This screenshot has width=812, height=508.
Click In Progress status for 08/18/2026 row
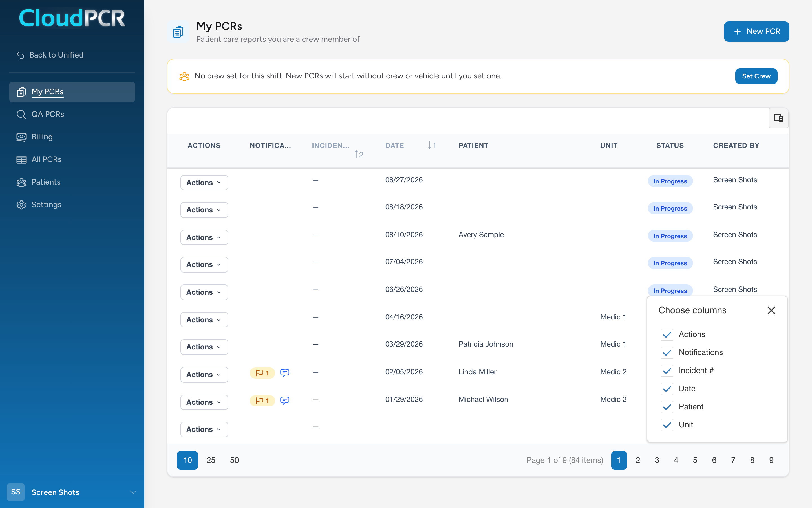(670, 208)
